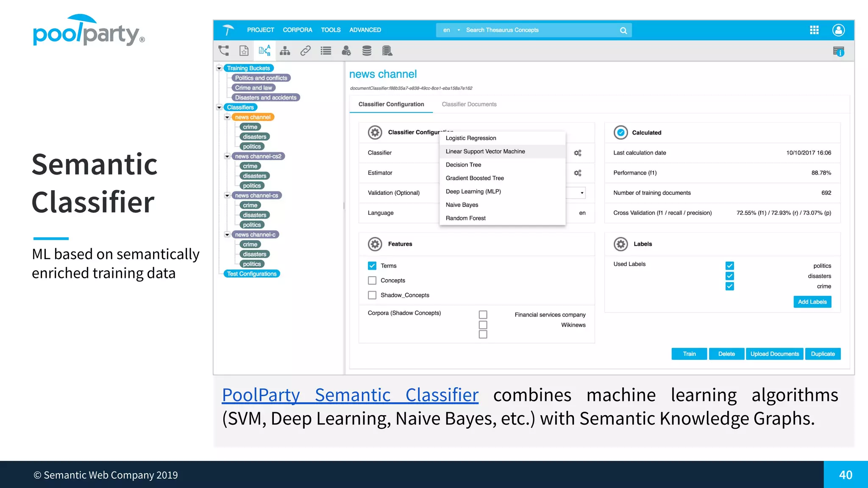Collapse the Classifiers tree node
This screenshot has width=868, height=488.
219,108
